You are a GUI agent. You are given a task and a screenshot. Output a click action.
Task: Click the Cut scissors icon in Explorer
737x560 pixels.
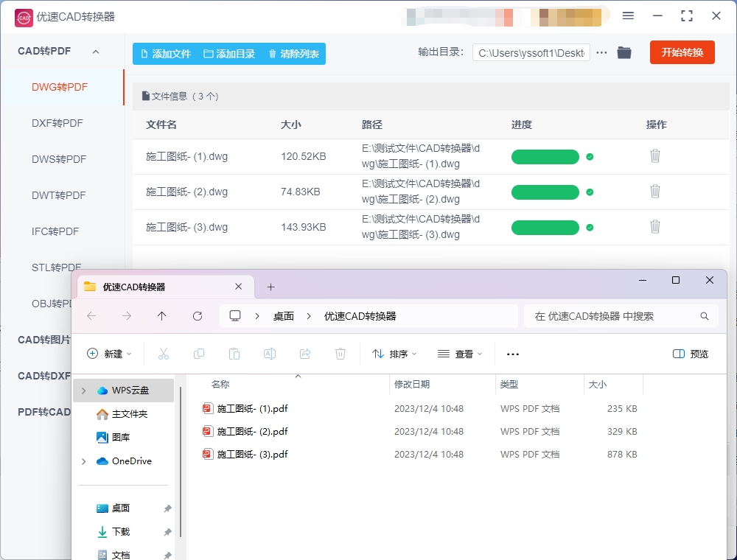click(x=164, y=354)
